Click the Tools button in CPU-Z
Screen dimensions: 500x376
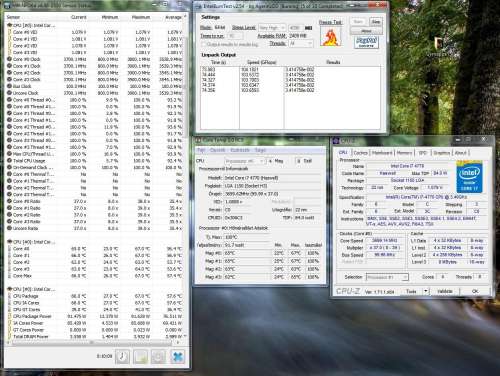[411, 291]
